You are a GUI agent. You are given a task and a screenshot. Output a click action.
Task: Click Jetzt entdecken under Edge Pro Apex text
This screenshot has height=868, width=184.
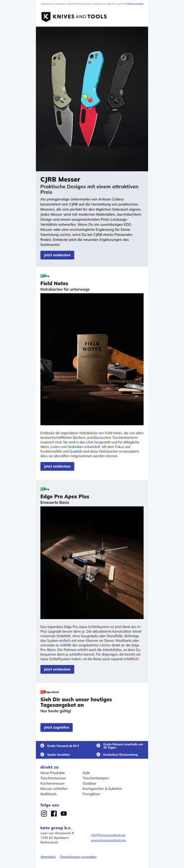coord(57,669)
